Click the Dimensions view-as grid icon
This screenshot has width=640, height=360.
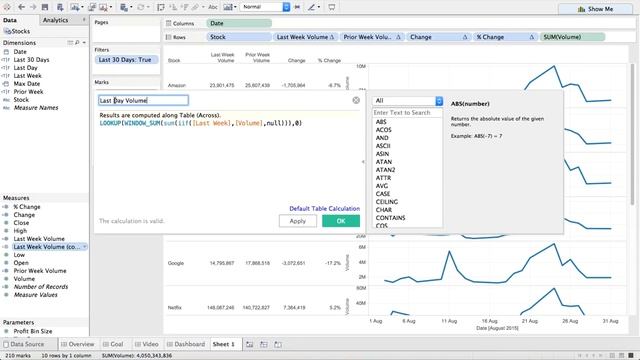70,42
